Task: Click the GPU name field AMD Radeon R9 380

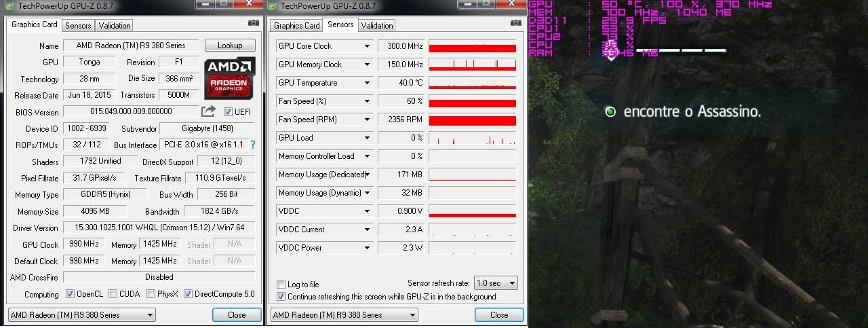Action: (131, 45)
